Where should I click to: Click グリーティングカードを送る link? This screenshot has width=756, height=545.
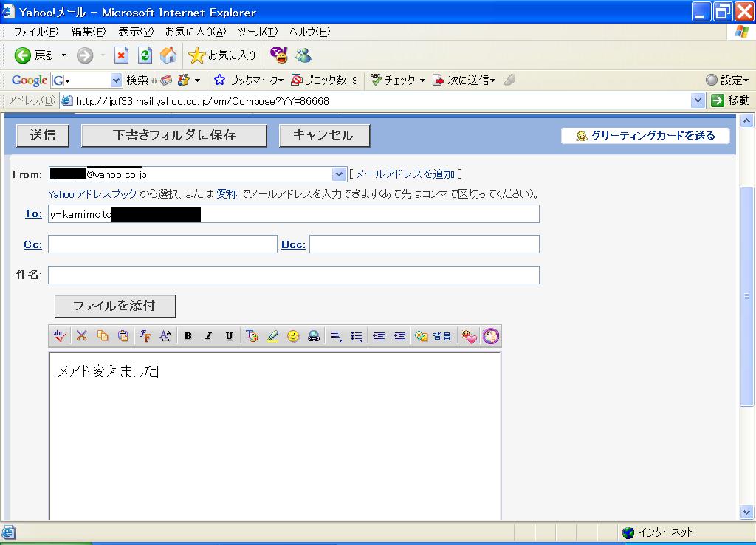(x=645, y=136)
